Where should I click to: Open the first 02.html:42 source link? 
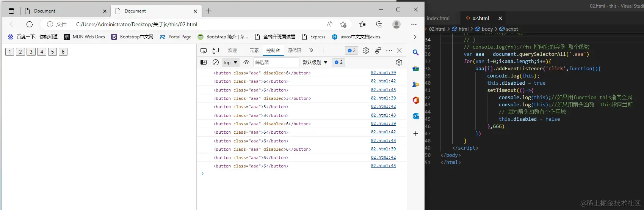[x=383, y=81]
